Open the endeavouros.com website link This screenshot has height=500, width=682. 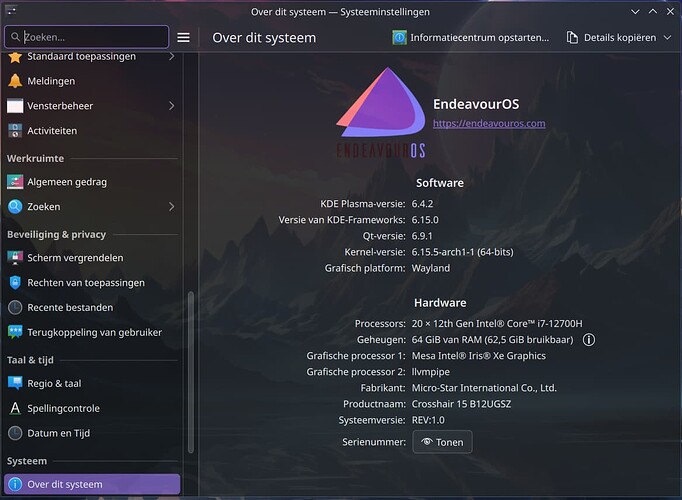[488, 123]
